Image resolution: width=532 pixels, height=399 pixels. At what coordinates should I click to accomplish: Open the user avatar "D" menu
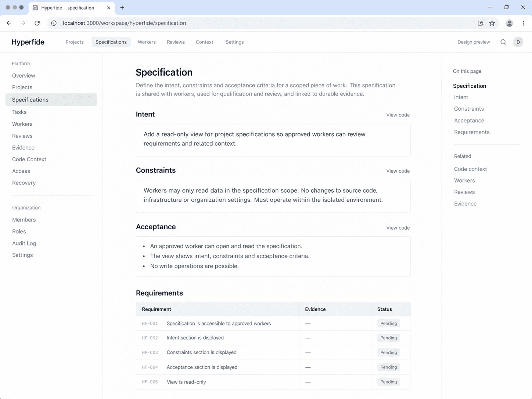tap(518, 42)
